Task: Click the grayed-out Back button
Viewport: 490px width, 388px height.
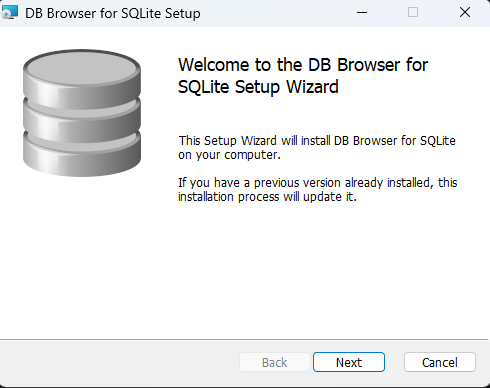Action: click(275, 362)
